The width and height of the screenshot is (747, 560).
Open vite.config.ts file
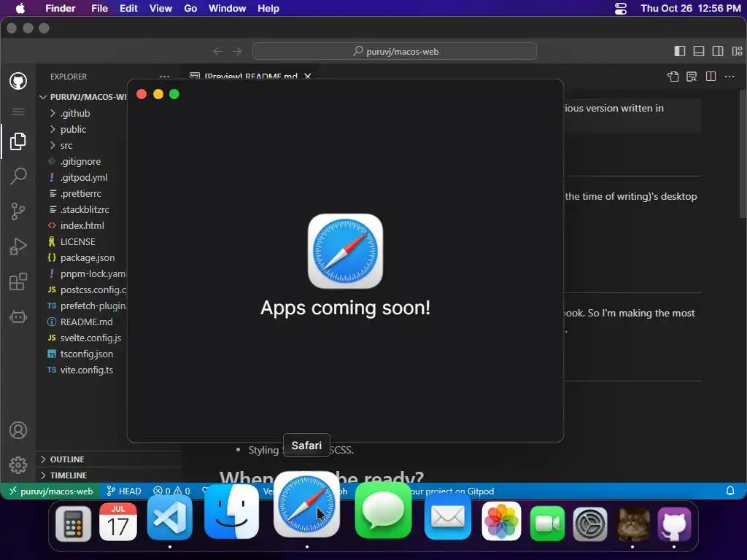pyautogui.click(x=82, y=370)
